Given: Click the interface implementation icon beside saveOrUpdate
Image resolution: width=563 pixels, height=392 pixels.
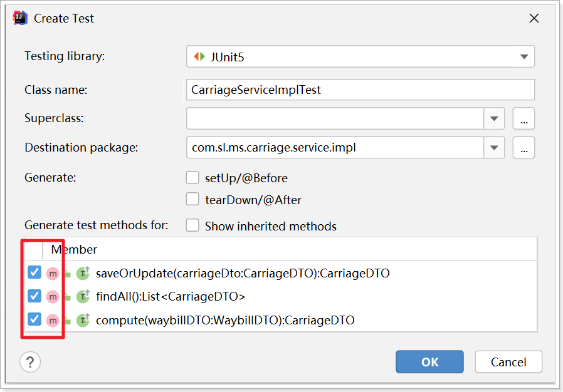Looking at the screenshot, I should pyautogui.click(x=83, y=274).
